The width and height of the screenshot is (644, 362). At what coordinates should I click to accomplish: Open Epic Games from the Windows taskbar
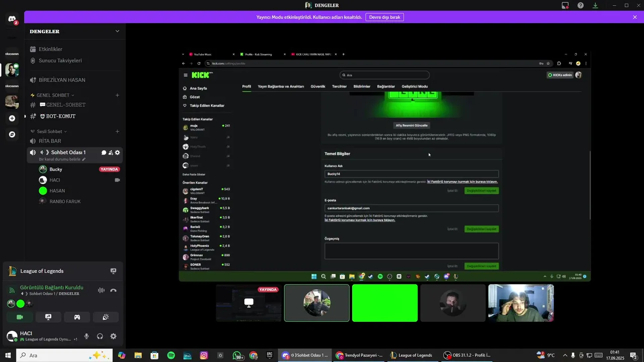pyautogui.click(x=270, y=355)
